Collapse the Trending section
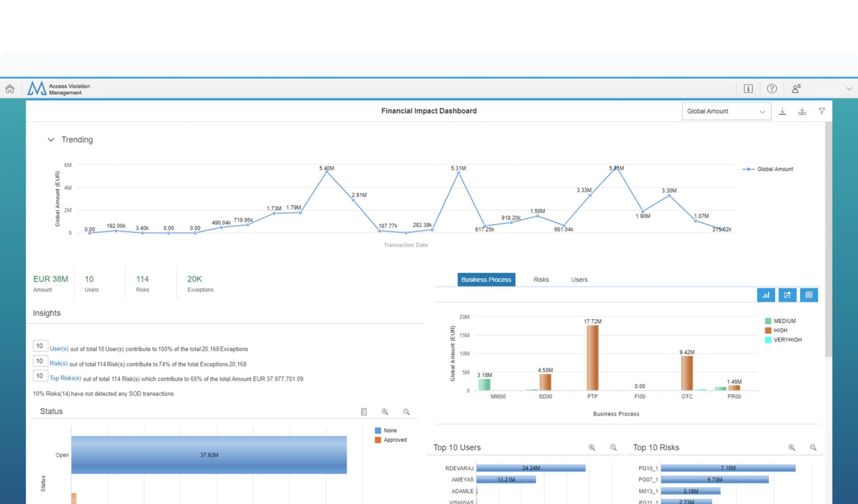 point(51,140)
